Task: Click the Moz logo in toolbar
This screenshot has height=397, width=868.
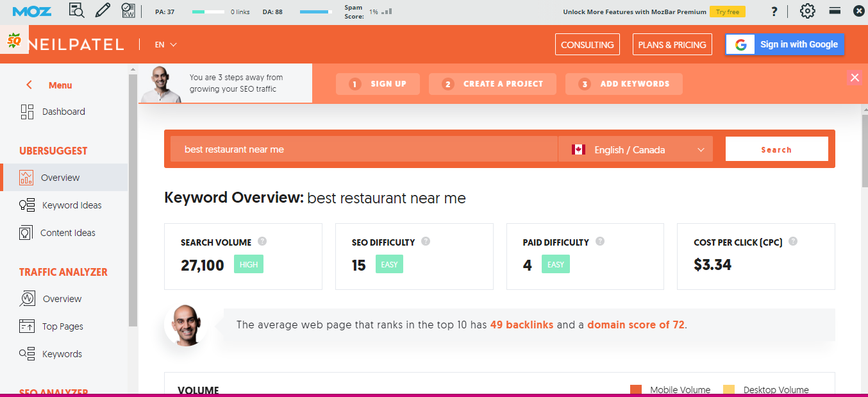Action: pos(32,11)
